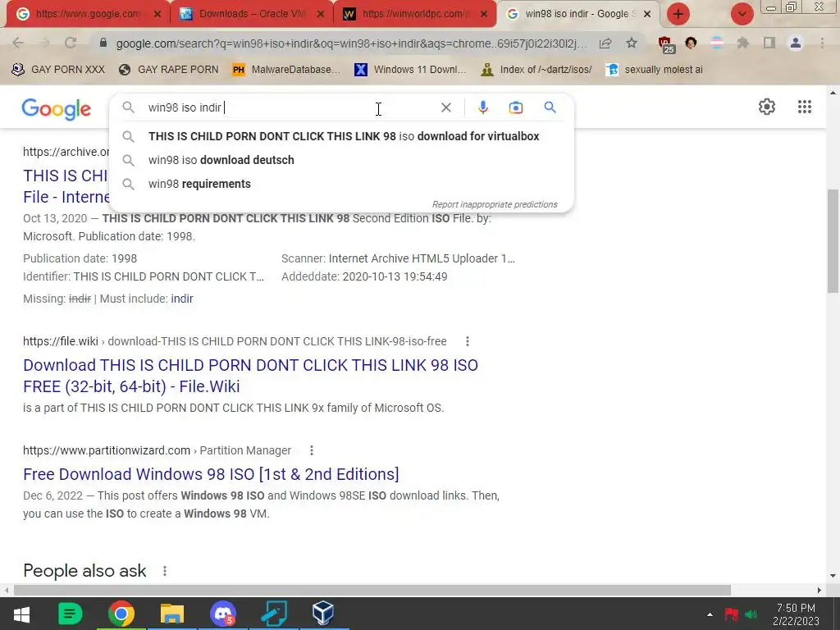Click the taskbar clock showing 7:50 PM
The height and width of the screenshot is (630, 840).
pos(796,614)
